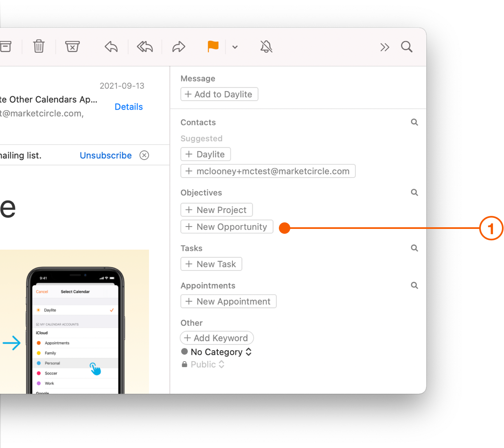The height and width of the screenshot is (448, 504).
Task: Click the gray No Category color dot
Action: point(184,351)
